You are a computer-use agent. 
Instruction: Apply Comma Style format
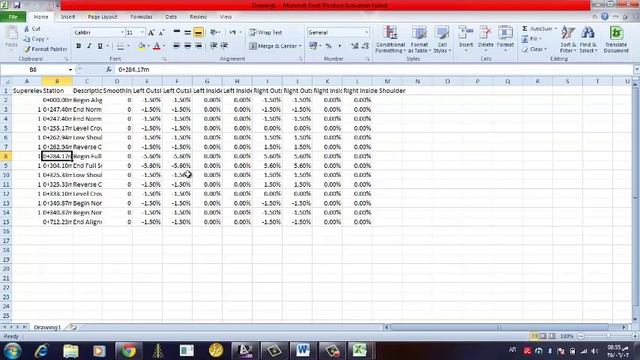click(339, 46)
